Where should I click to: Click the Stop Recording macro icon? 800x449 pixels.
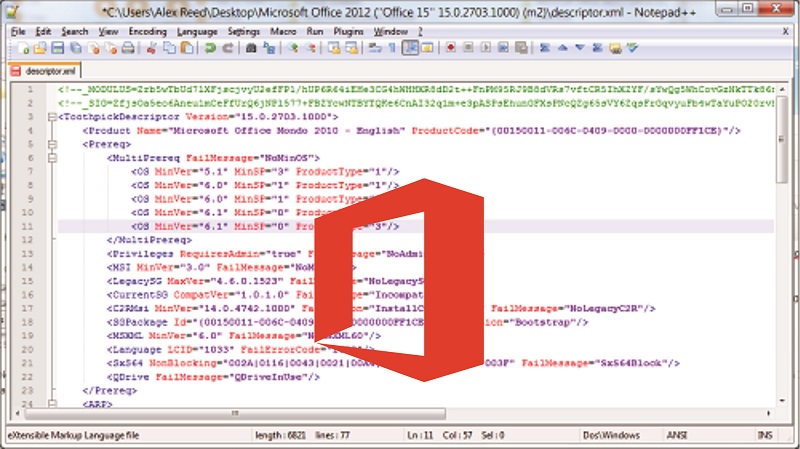(468, 48)
